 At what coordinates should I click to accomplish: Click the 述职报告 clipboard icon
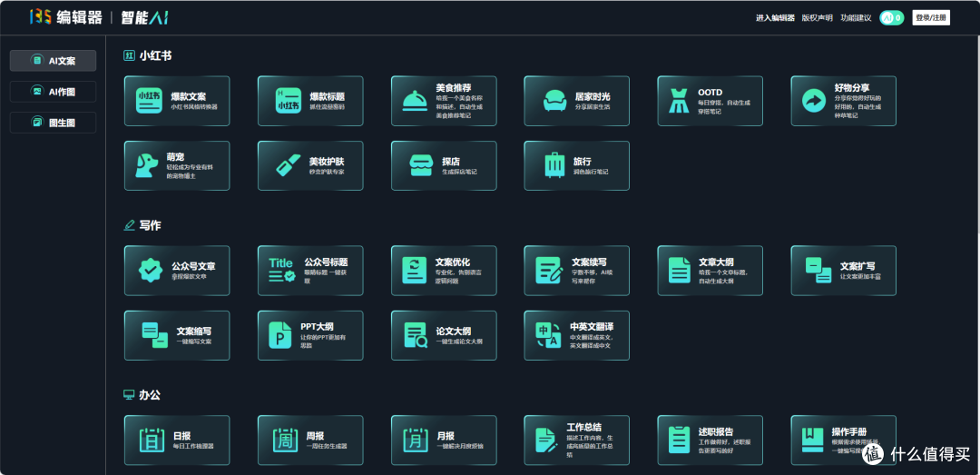point(679,440)
